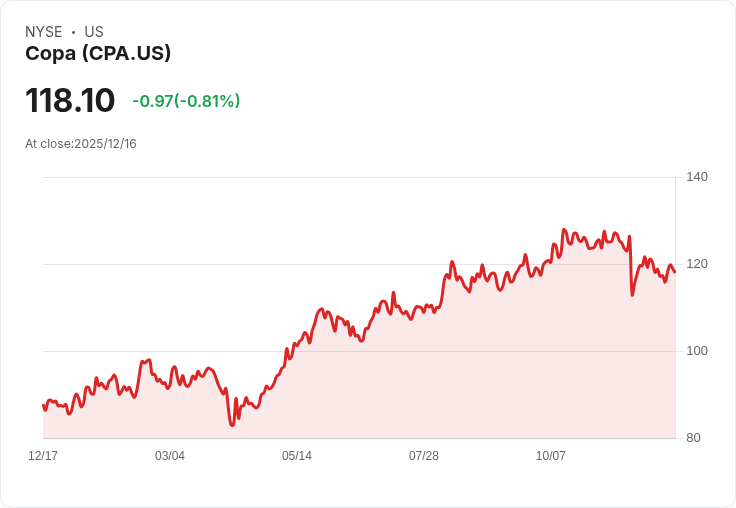Click the highest peak of the price line
This screenshot has height=508, width=736.
coord(564,230)
